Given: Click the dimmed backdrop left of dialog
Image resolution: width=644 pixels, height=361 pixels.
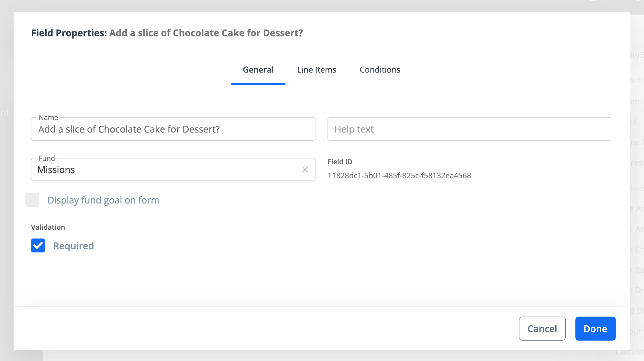Looking at the screenshot, I should click(6, 194).
